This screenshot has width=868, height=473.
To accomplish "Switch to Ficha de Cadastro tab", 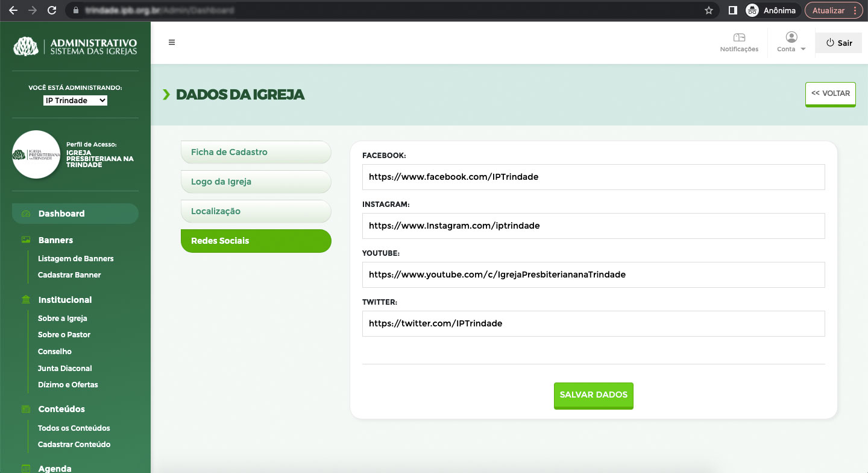I will click(x=256, y=152).
